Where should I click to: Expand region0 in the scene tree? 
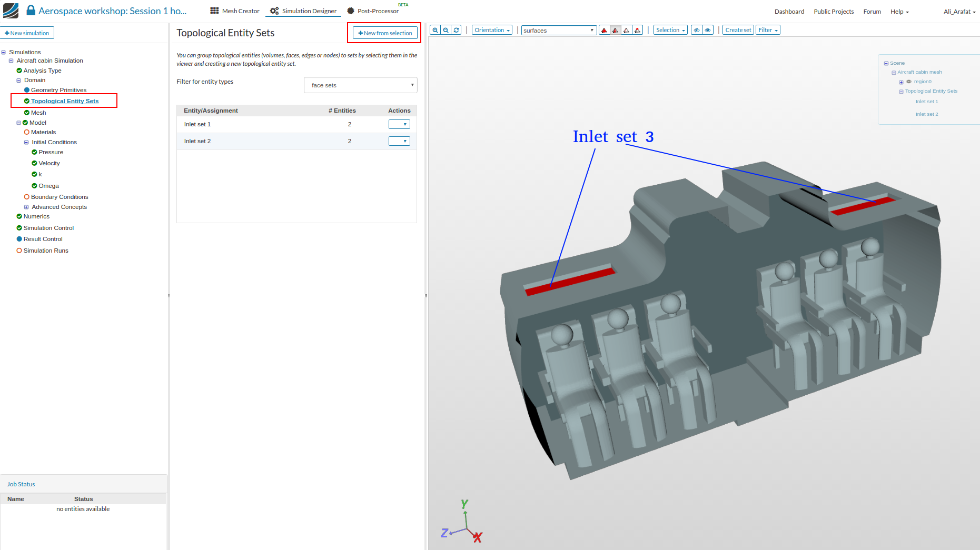[901, 82]
